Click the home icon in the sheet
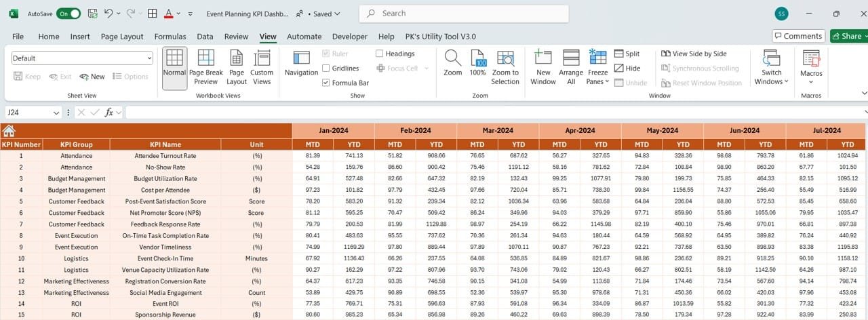Image resolution: width=868 pixels, height=320 pixels. tap(9, 131)
